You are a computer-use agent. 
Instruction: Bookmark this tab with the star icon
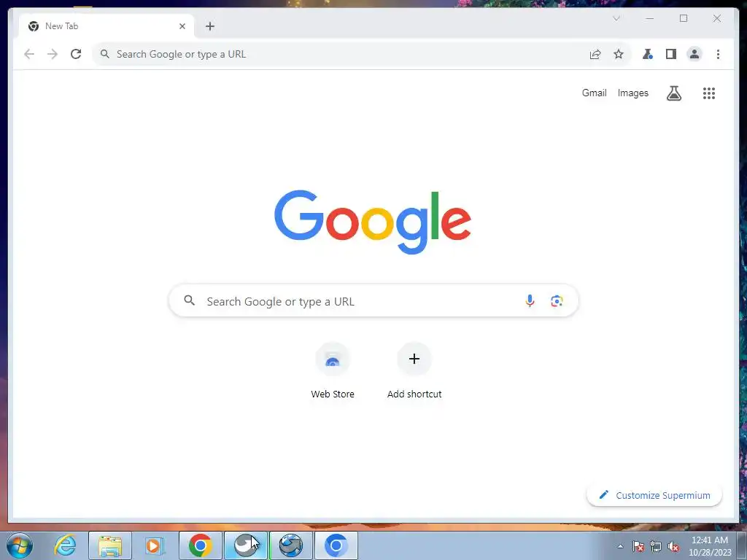coord(619,54)
